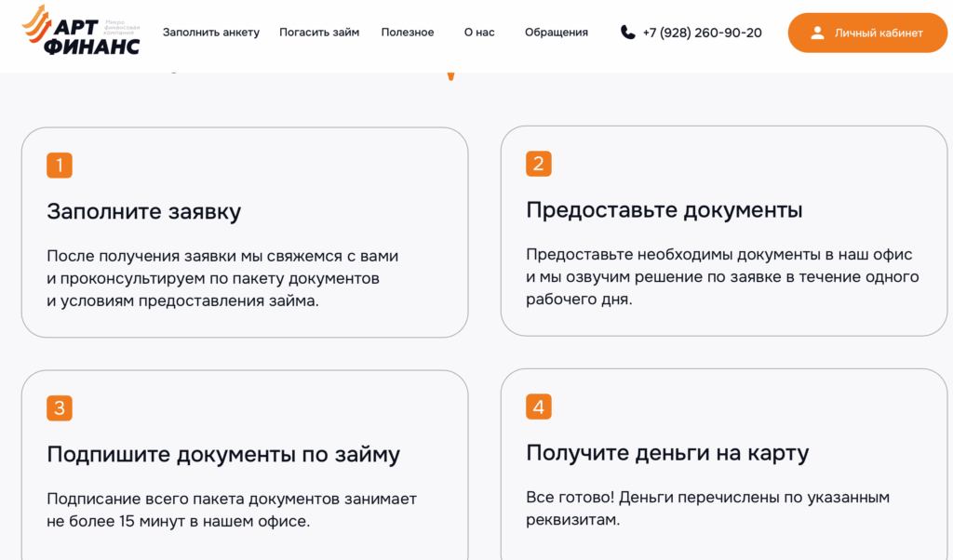
Task: Click the user profile icon in the orange button
Action: click(817, 33)
